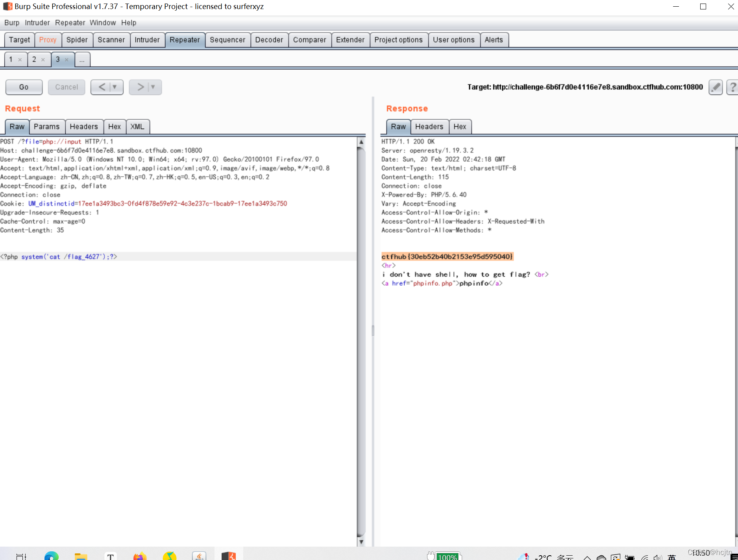Viewport: 738px width, 560px height.
Task: Open the Window menu
Action: 103,23
